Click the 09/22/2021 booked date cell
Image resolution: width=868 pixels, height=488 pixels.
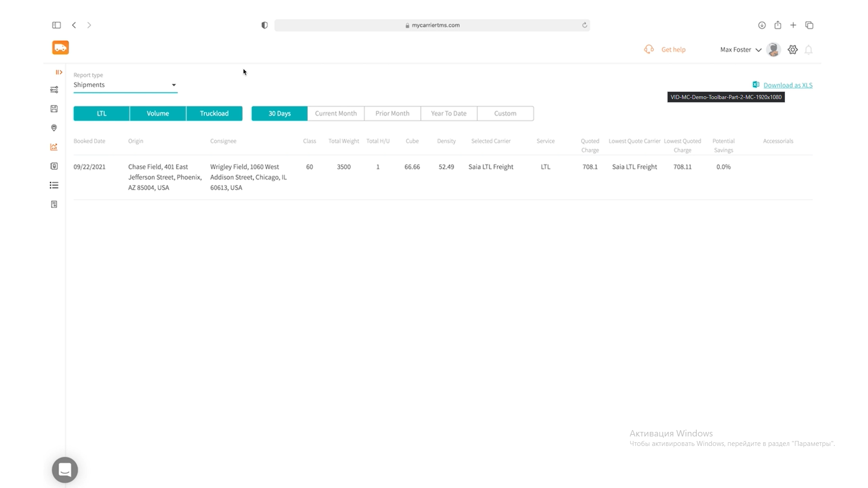click(x=90, y=166)
